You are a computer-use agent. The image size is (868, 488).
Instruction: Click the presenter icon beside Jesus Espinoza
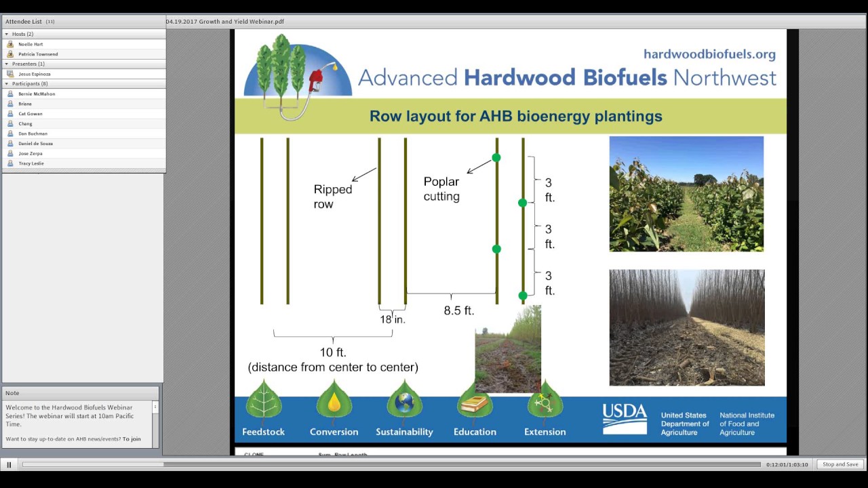click(x=10, y=74)
